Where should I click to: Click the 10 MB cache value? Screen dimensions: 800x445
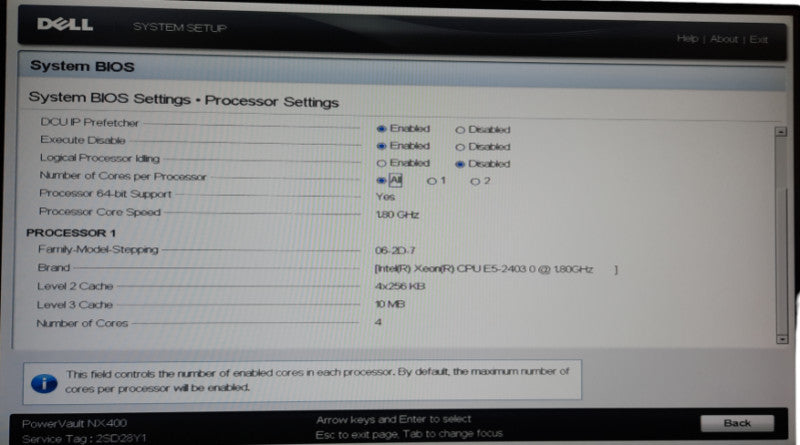tap(390, 304)
